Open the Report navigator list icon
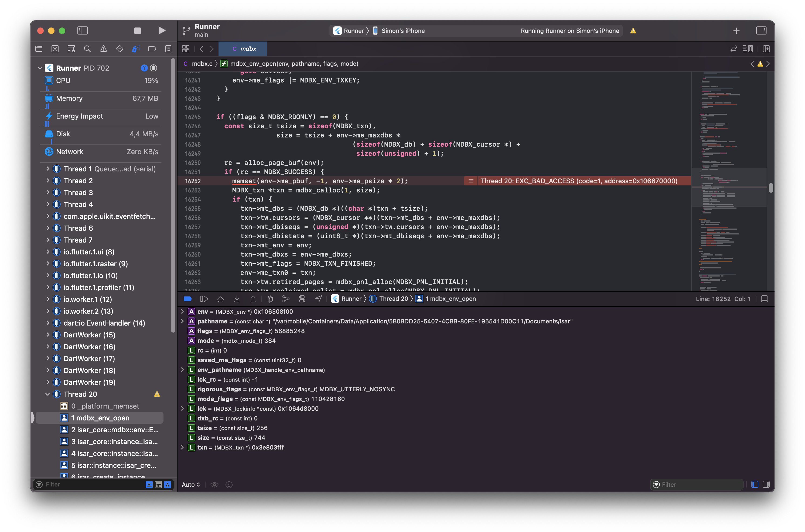805x532 pixels. (x=168, y=49)
